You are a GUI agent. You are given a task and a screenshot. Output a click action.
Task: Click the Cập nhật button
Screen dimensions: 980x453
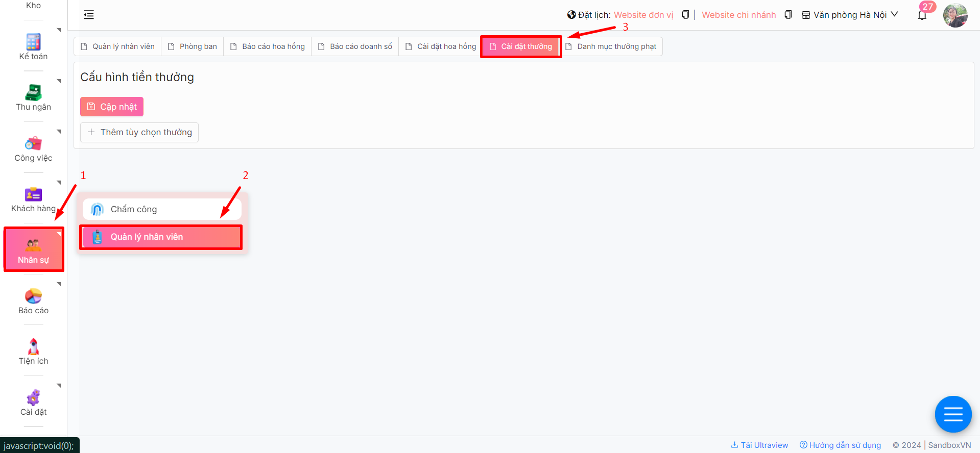pyautogui.click(x=112, y=107)
